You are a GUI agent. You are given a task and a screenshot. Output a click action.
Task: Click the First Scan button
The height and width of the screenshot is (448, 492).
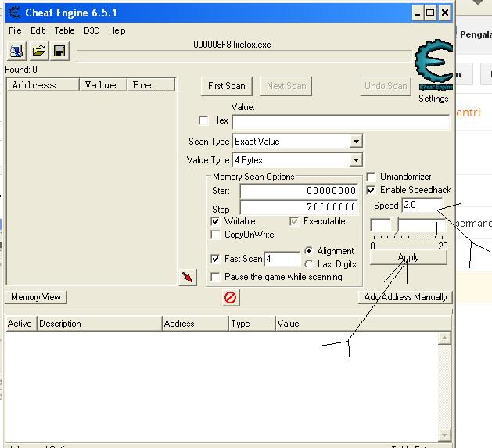(227, 86)
